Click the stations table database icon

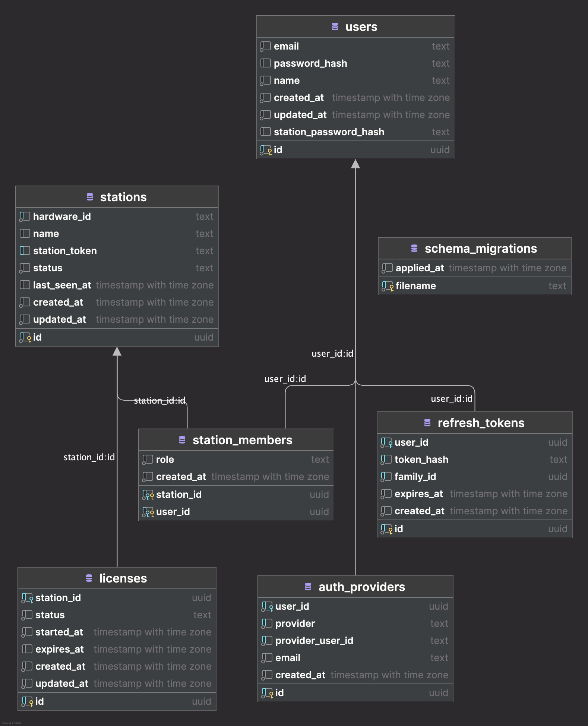point(90,197)
